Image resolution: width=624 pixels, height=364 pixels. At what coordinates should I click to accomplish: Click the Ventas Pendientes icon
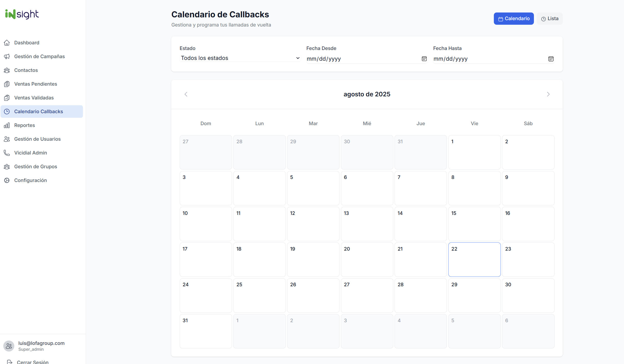pyautogui.click(x=7, y=84)
